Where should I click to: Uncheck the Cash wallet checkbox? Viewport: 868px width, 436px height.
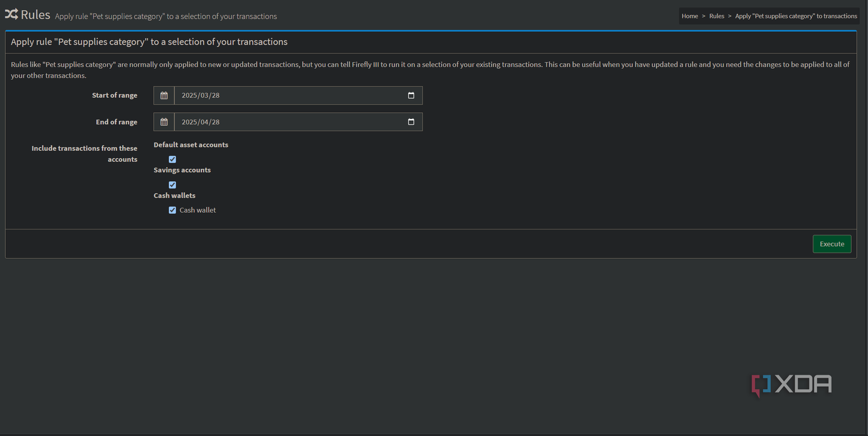click(172, 210)
